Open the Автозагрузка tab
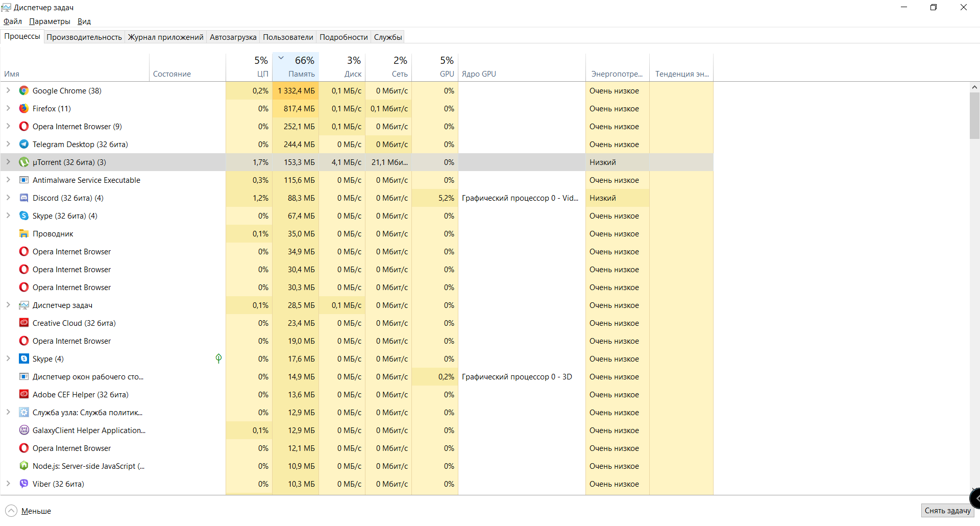This screenshot has height=526, width=980. pyautogui.click(x=233, y=37)
